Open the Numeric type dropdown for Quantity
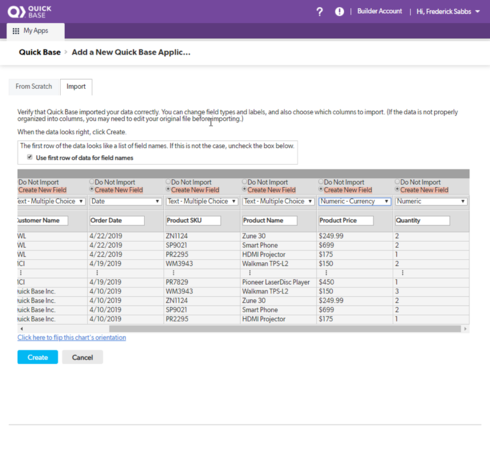Image resolution: width=490 pixels, height=474 pixels. [431, 201]
